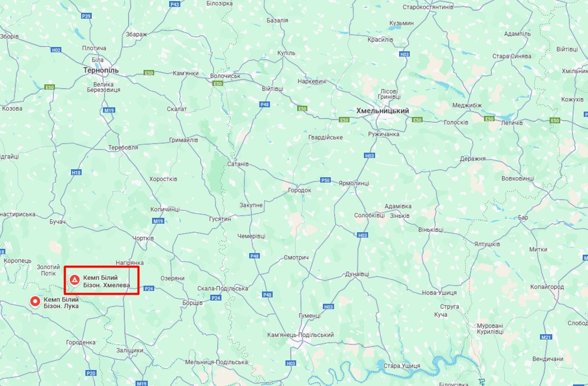Click the P43 road shield at top

[175, 4]
